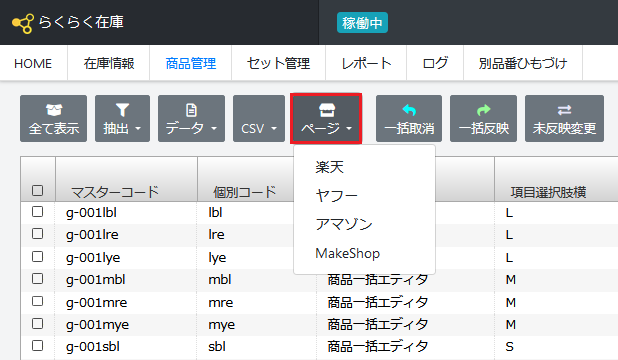The image size is (618, 360).
Task: Click the lye individual code cell
Action: (x=217, y=257)
